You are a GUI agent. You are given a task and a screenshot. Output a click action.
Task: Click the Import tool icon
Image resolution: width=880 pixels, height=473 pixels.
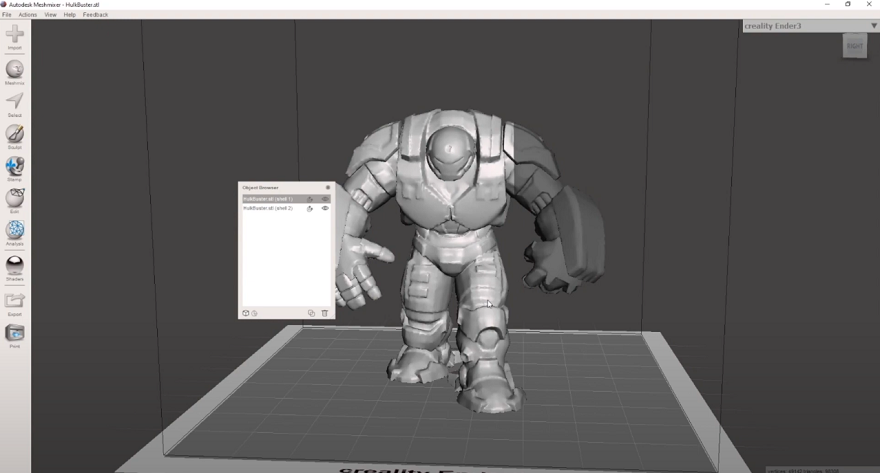15,35
